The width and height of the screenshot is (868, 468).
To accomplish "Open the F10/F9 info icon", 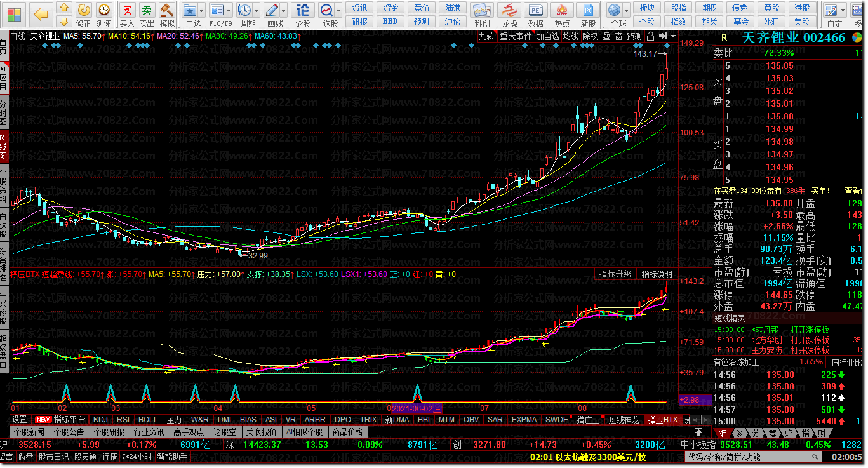I will (x=217, y=10).
